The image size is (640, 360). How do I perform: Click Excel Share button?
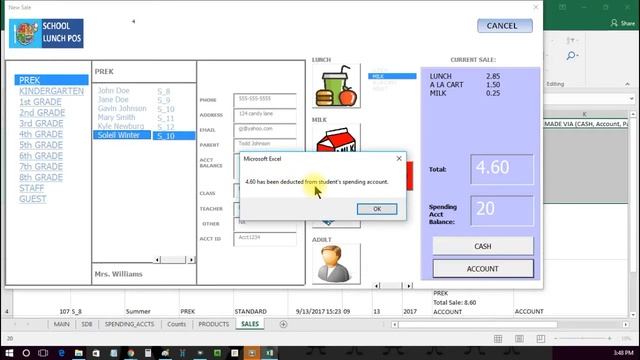[x=623, y=23]
